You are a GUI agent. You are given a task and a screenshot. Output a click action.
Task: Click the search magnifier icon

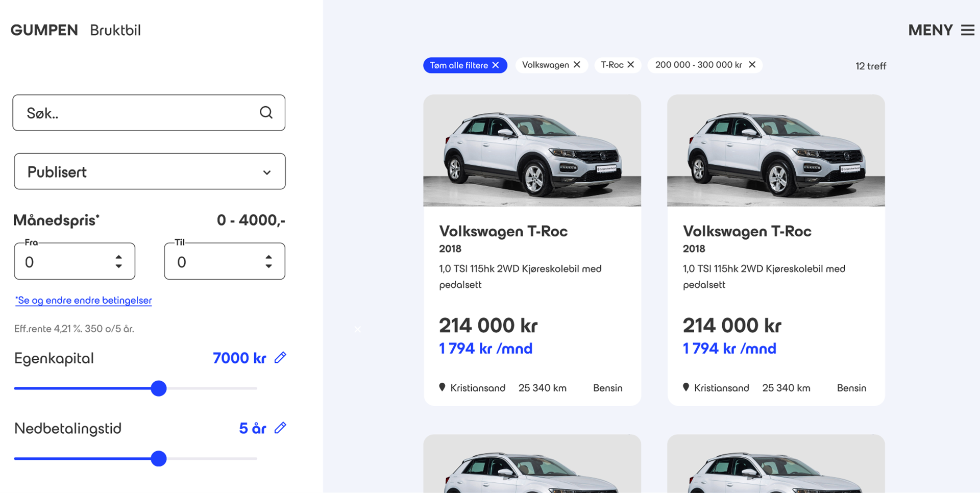click(266, 113)
